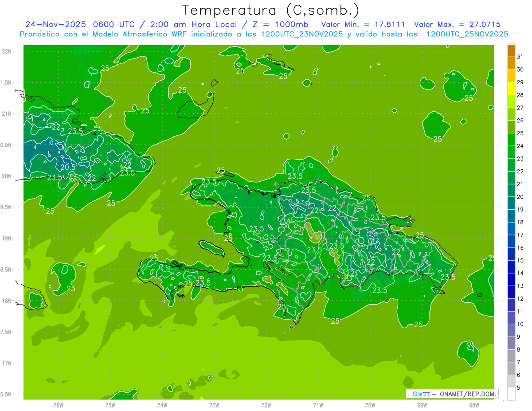Click the gray legend swatch between 6 and 7

tap(511, 368)
